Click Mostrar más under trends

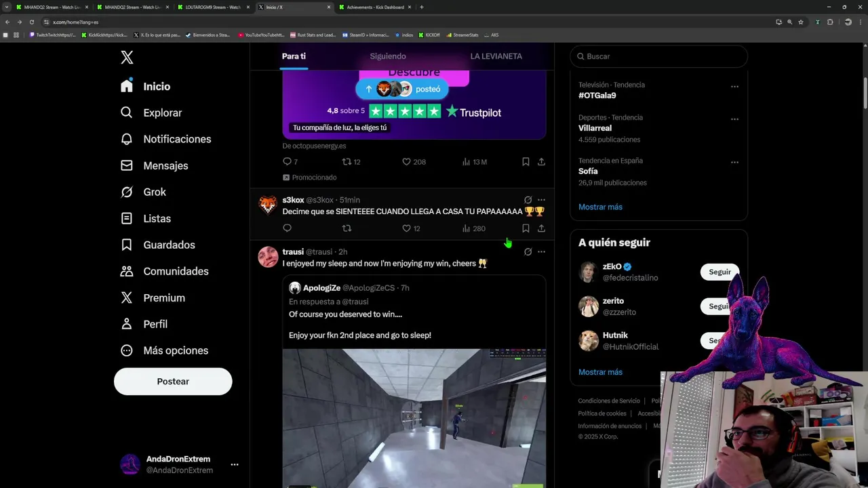(x=600, y=207)
